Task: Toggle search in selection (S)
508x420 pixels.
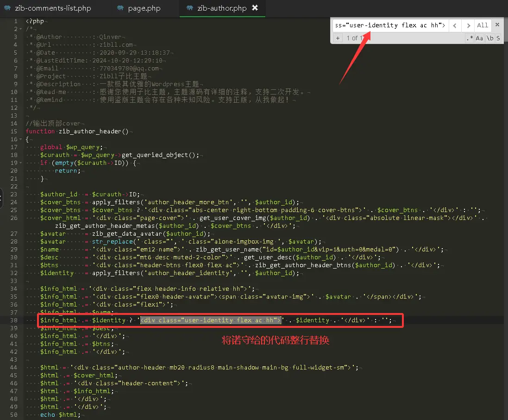Action: (x=498, y=38)
